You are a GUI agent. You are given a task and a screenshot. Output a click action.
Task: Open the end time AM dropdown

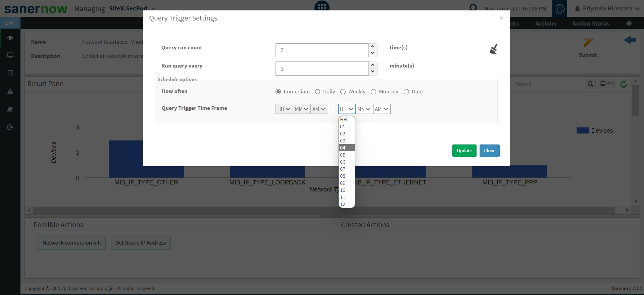pyautogui.click(x=382, y=109)
